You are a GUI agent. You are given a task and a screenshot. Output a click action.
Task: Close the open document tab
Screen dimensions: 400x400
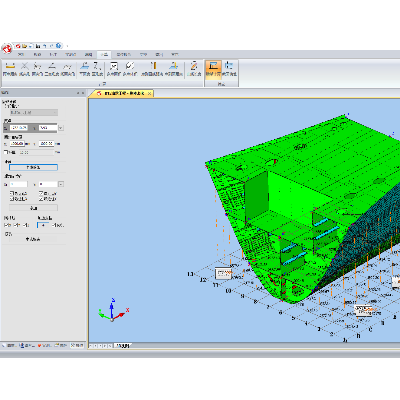click(x=150, y=94)
